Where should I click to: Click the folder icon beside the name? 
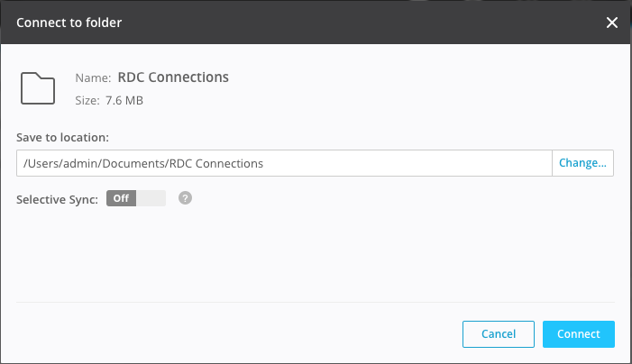tap(38, 88)
